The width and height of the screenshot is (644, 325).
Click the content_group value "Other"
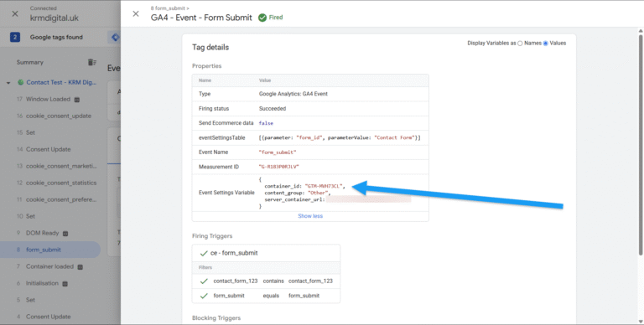(x=318, y=193)
